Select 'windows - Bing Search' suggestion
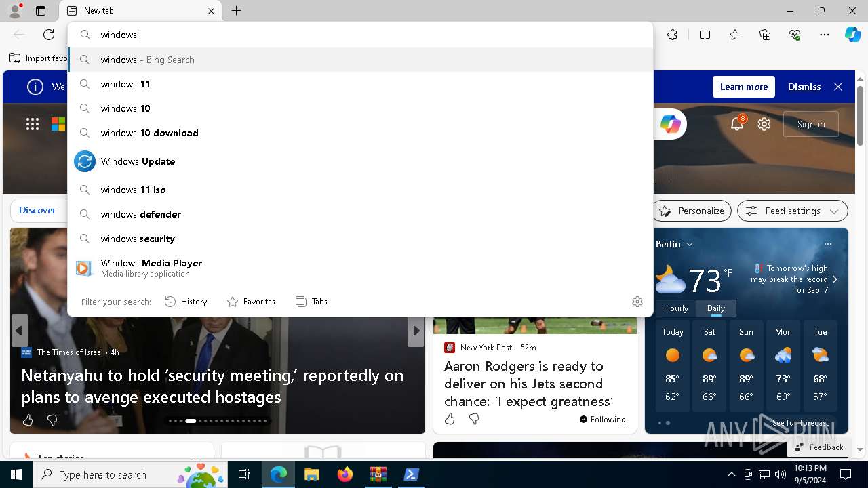Viewport: 868px width, 488px height. 361,60
